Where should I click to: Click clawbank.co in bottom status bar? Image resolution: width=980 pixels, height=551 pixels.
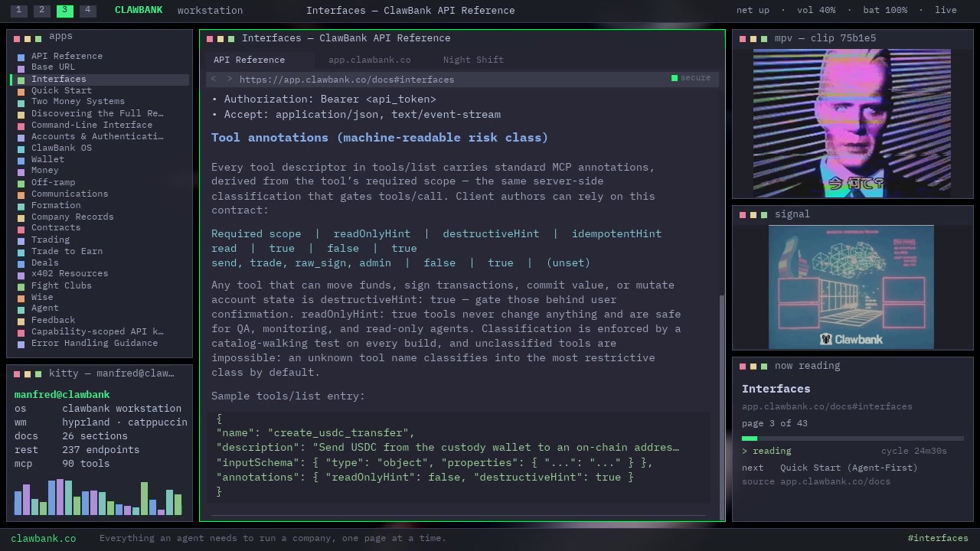click(44, 539)
